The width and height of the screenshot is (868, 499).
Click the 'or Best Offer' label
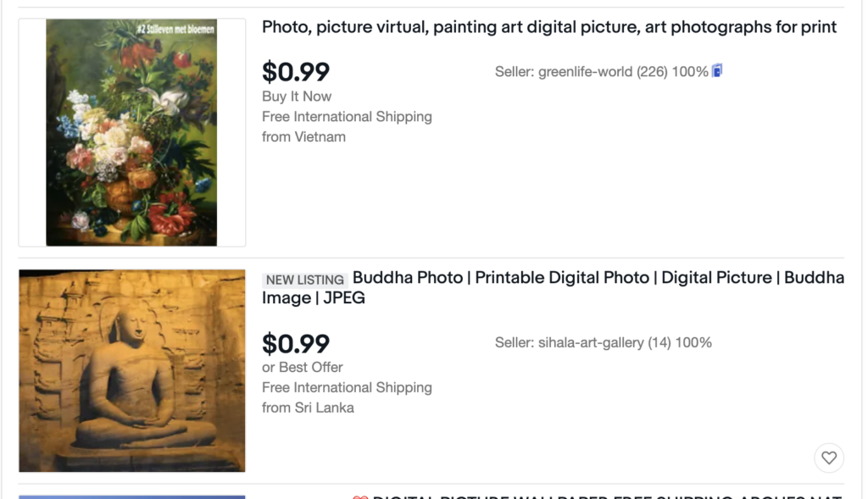pyautogui.click(x=303, y=368)
